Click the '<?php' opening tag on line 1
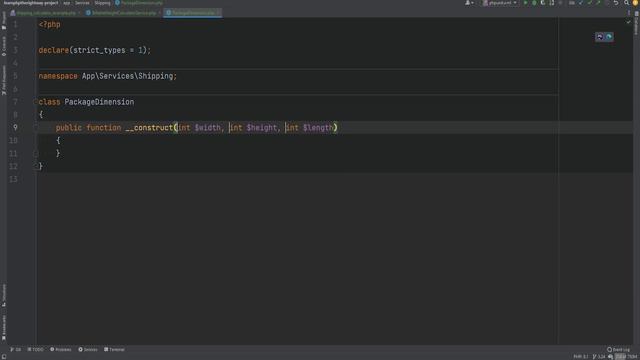Image resolution: width=640 pixels, height=360 pixels. [49, 24]
